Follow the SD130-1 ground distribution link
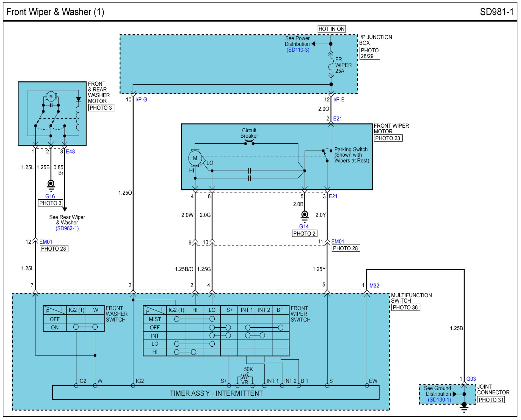 (439, 400)
